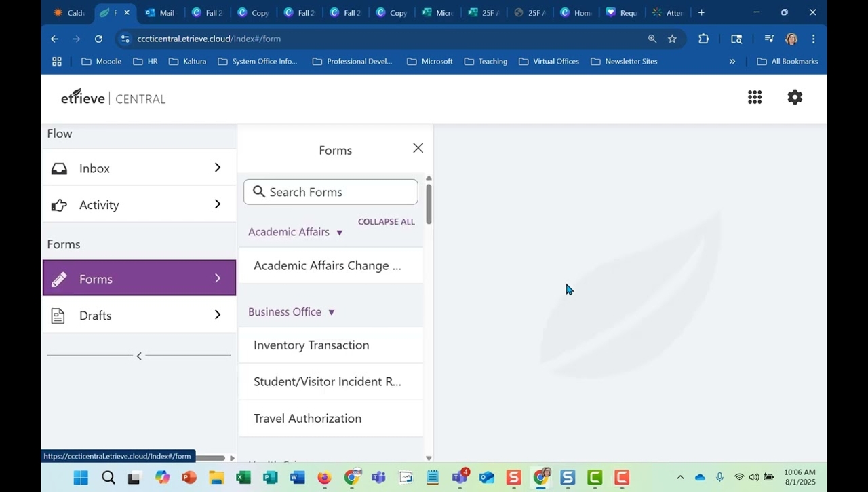Open the Travel Authorization form
This screenshot has height=492, width=868.
[x=331, y=419]
